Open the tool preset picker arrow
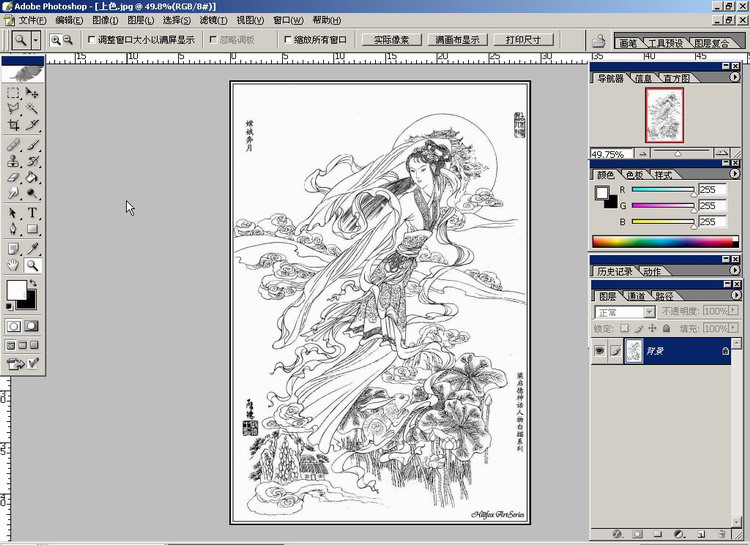This screenshot has height=545, width=750. click(x=36, y=40)
